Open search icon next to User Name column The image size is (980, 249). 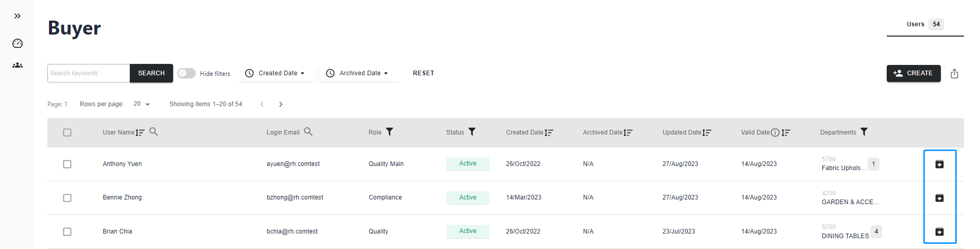tap(154, 132)
